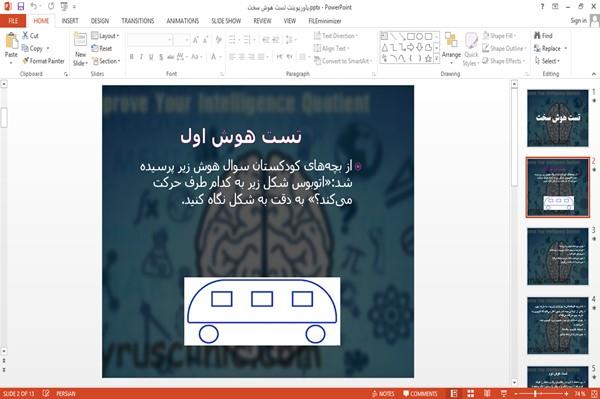Image resolution: width=600 pixels, height=399 pixels.
Task: Switch to the SLIDE SHOW tab
Action: pos(226,21)
